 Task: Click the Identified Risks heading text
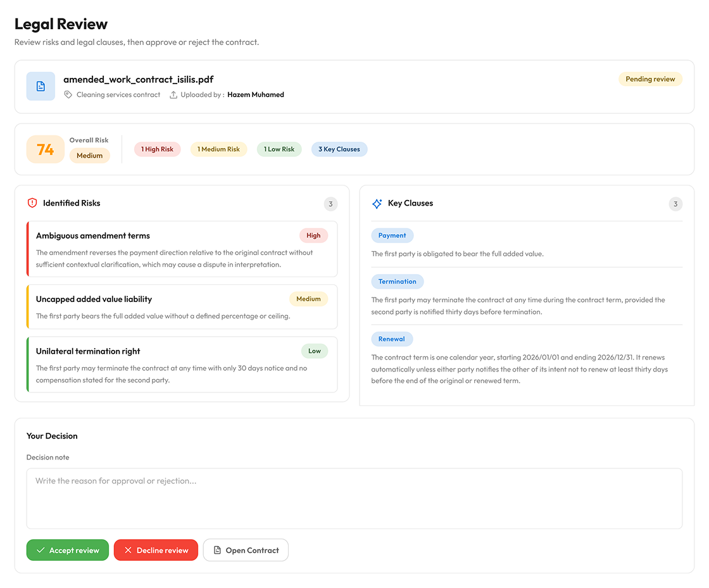point(72,203)
